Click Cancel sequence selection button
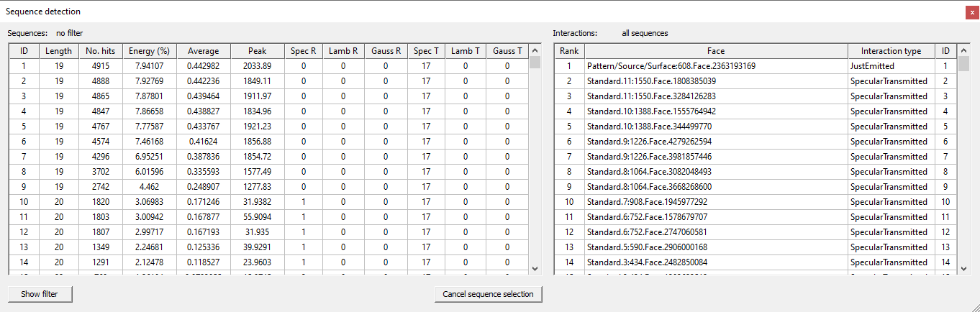 click(x=488, y=294)
